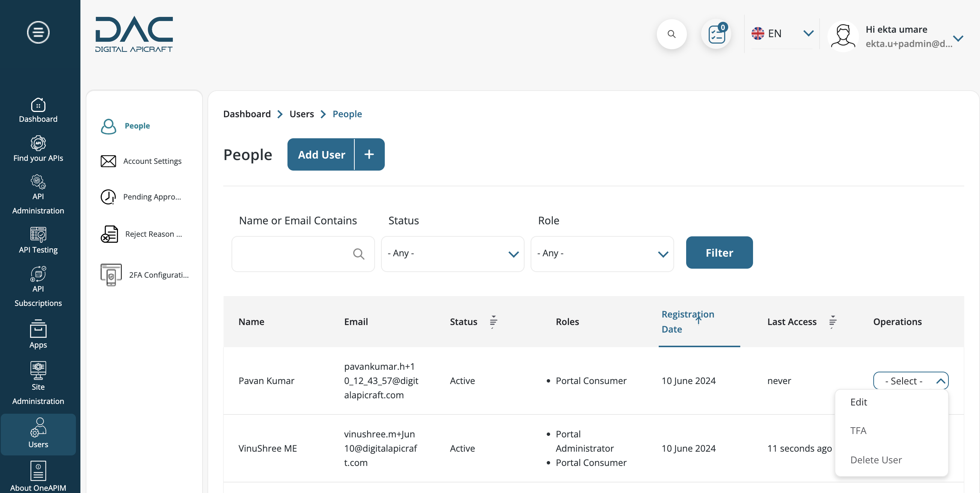The image size is (980, 493).
Task: Expand the Operations dropdown for Pavan Kumar
Action: coord(911,380)
